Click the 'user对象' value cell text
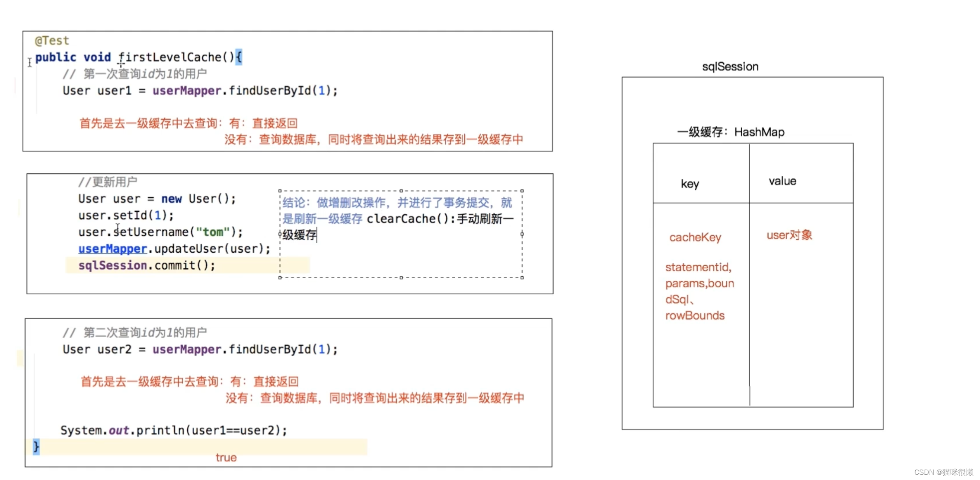The height and width of the screenshot is (480, 980). (x=789, y=235)
